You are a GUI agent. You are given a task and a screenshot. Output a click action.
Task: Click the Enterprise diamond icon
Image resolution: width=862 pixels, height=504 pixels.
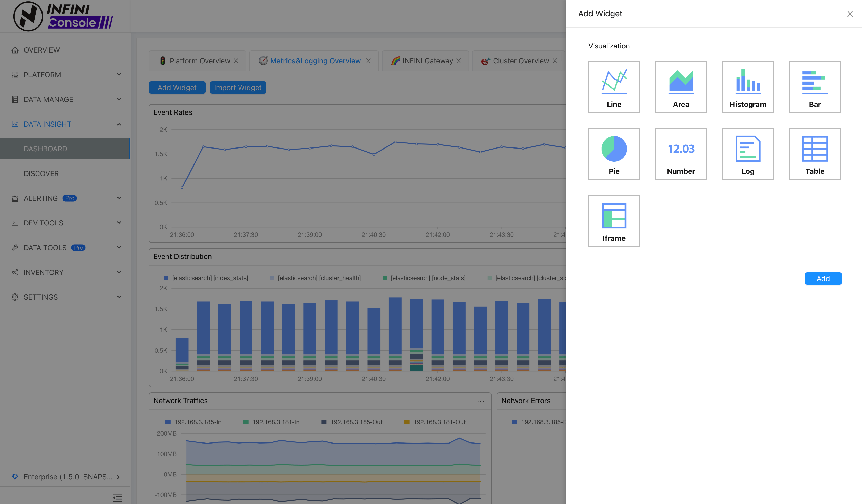click(x=15, y=476)
